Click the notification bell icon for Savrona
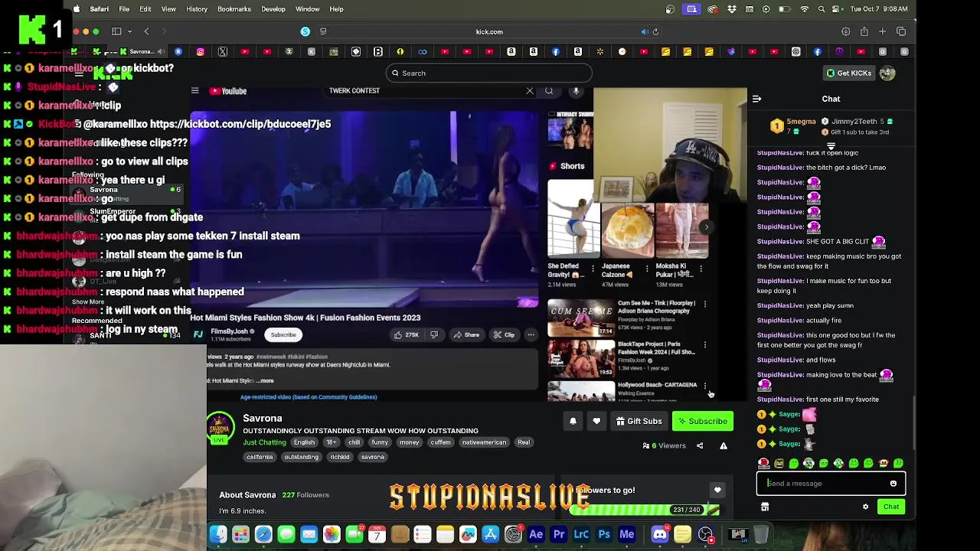980x551 pixels. (x=573, y=421)
